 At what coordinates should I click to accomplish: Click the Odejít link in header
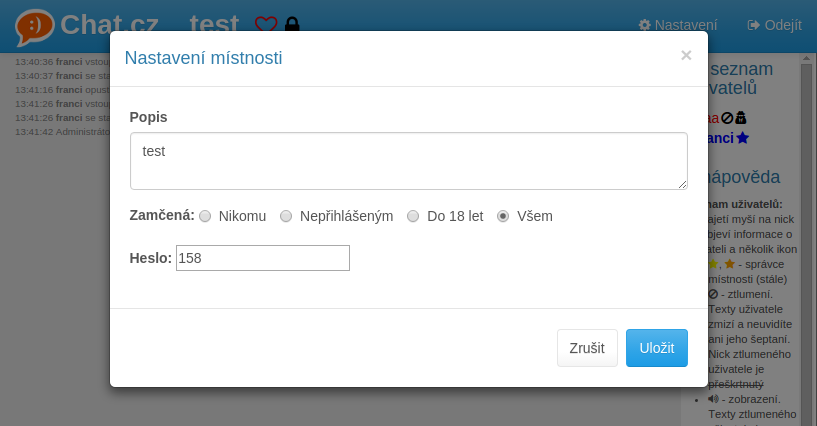tap(783, 25)
